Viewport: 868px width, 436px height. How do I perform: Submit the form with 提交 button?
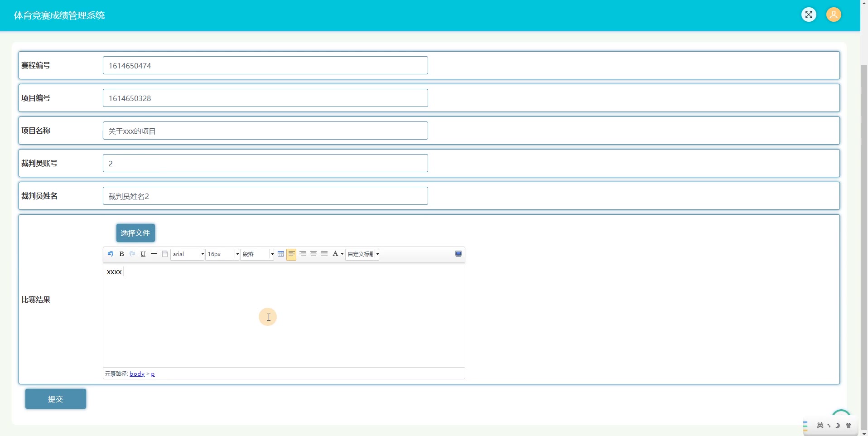(56, 399)
